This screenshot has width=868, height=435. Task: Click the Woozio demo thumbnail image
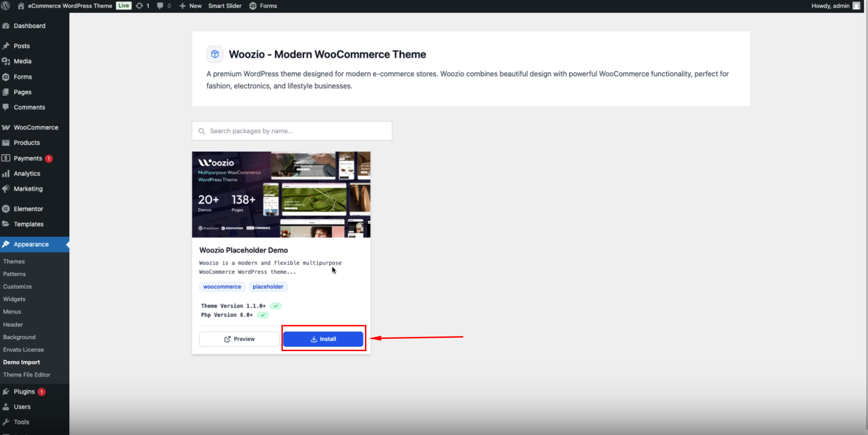[x=281, y=194]
